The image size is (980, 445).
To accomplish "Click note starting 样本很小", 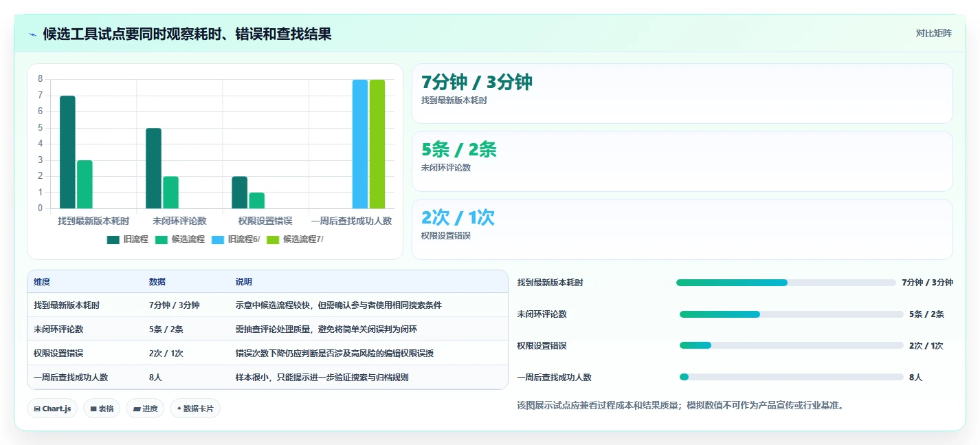I will (x=322, y=378).
